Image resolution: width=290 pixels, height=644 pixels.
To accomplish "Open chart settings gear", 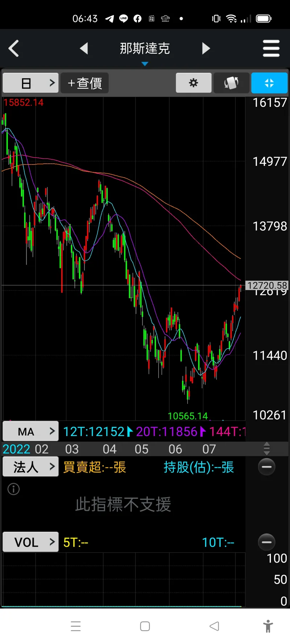I will [x=194, y=83].
